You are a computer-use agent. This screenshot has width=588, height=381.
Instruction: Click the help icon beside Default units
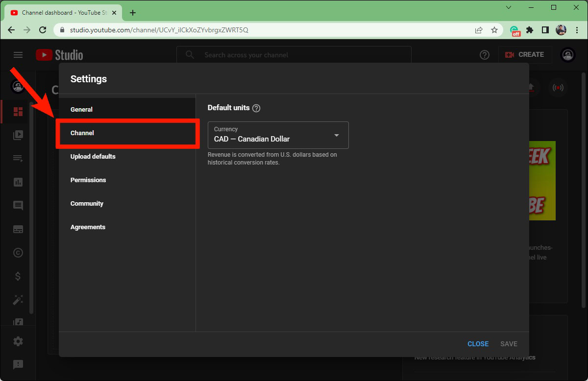coord(256,108)
